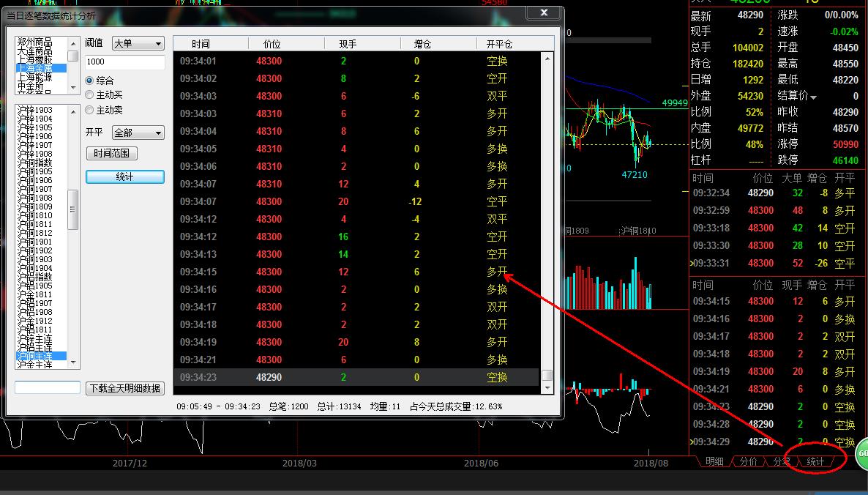Select 上海能源 in exchange list

point(35,77)
